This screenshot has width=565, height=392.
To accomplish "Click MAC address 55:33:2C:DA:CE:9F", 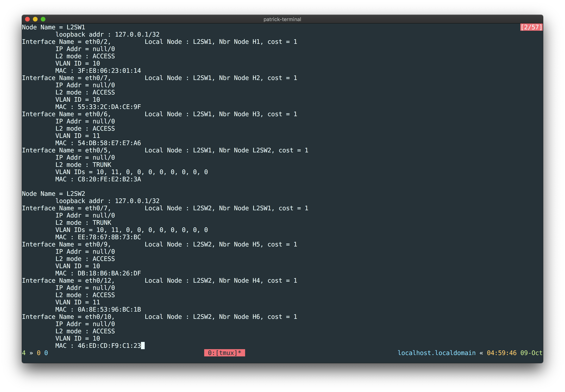I will (109, 107).
